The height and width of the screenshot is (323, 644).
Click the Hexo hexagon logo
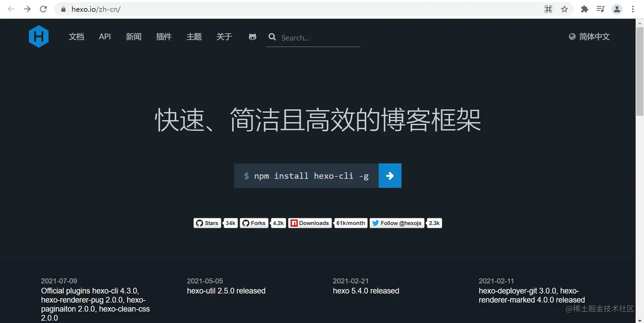[x=39, y=37]
